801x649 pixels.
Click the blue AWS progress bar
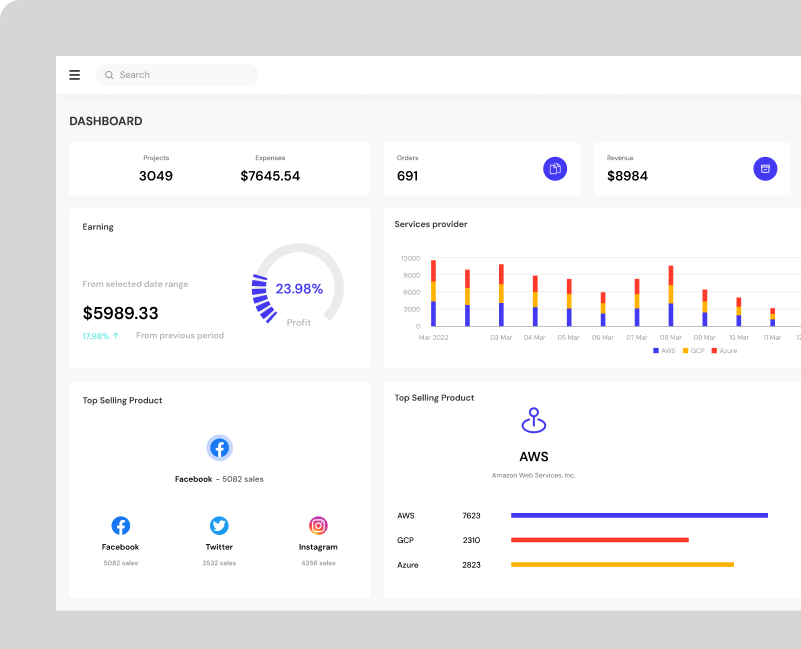639,516
